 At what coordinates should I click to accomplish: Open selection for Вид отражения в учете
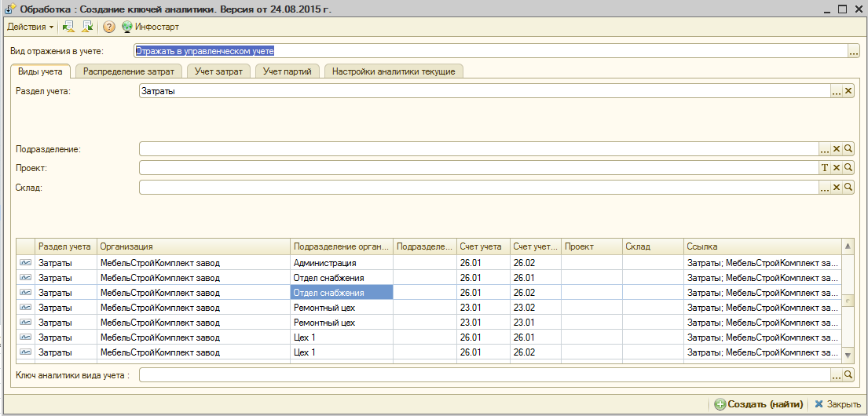854,51
